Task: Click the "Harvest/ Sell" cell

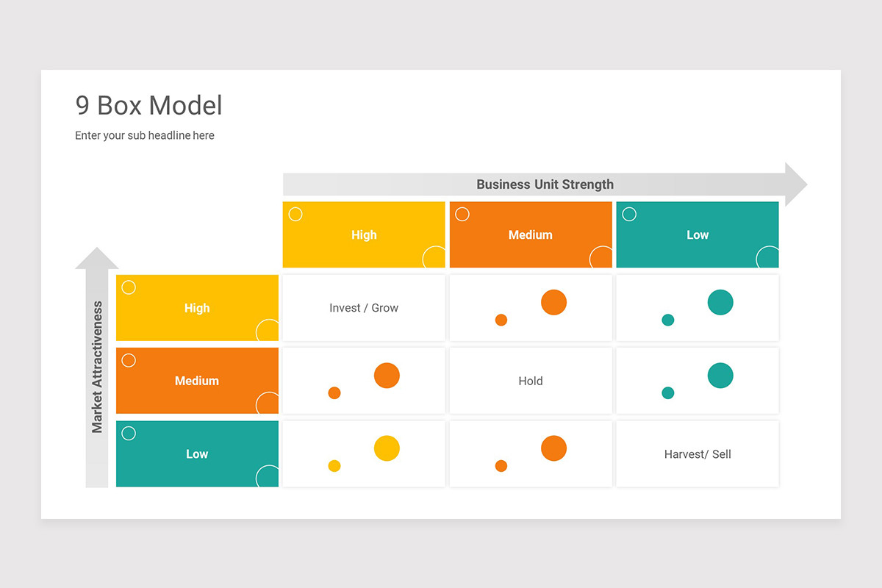Action: [x=697, y=454]
